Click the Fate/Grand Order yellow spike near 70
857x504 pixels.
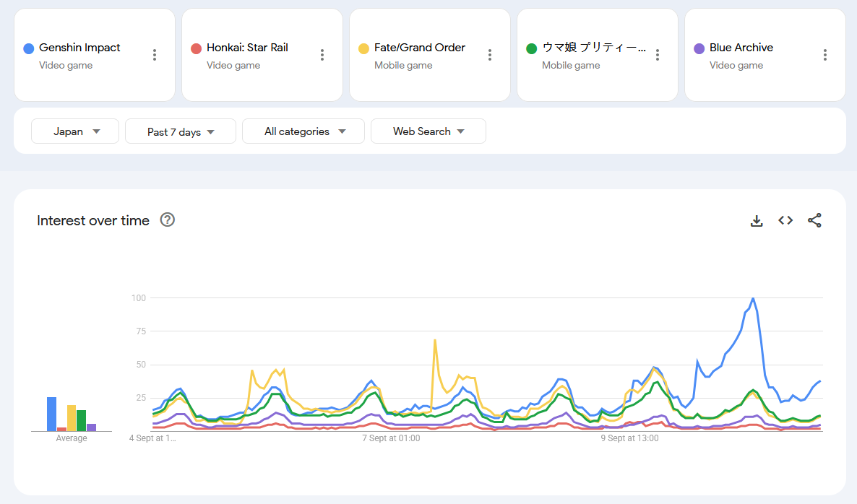435,340
